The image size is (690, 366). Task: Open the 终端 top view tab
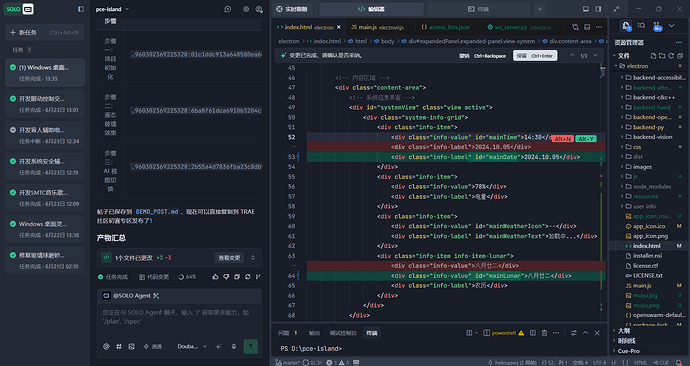click(x=478, y=9)
